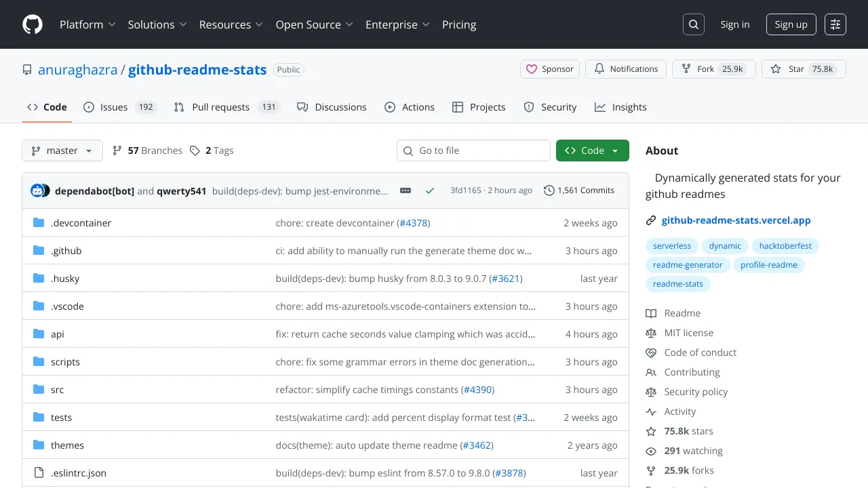868x488 pixels.
Task: Click the green check status icon
Action: 430,190
